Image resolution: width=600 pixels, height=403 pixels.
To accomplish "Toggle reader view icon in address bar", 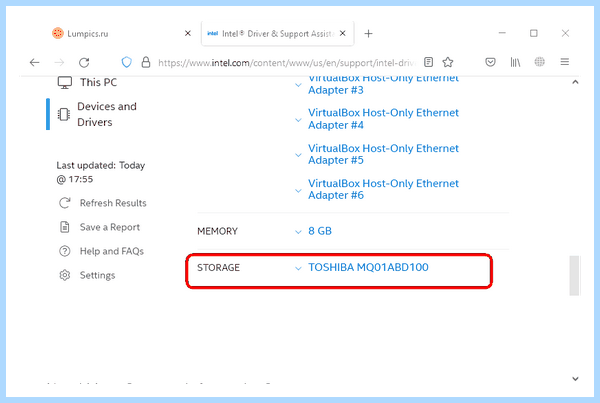I will 429,62.
